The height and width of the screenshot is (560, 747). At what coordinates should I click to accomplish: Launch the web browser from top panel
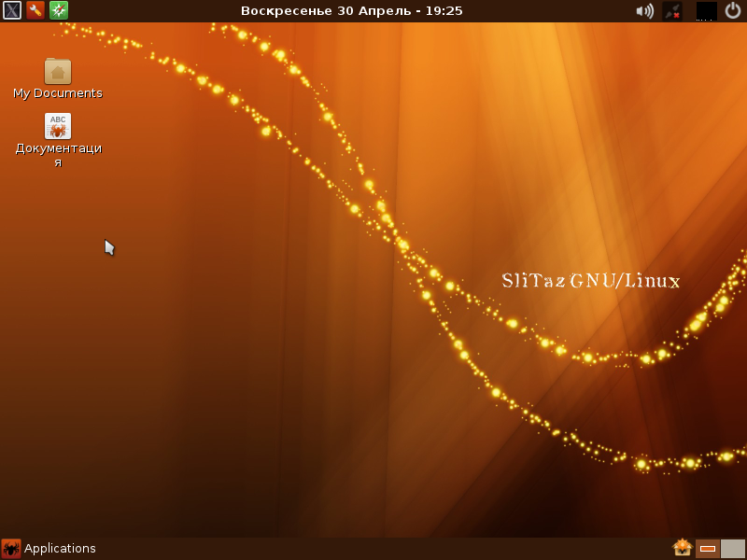click(x=59, y=10)
